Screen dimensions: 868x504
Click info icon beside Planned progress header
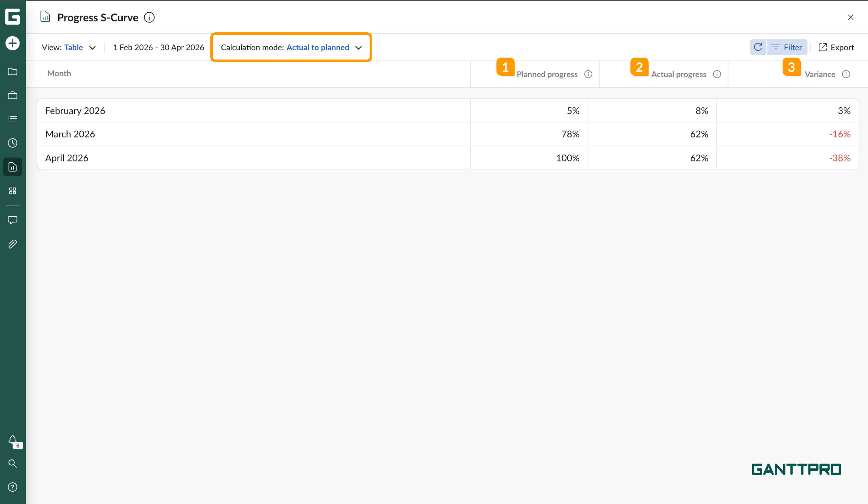588,74
